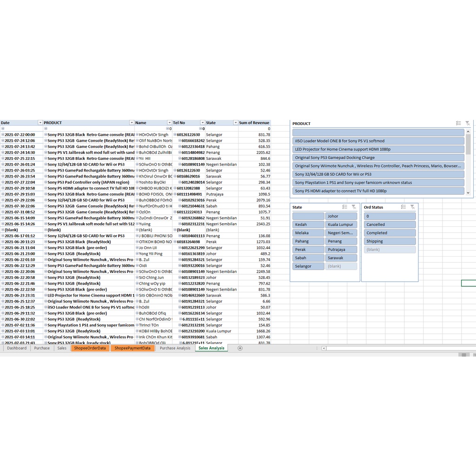
Task: Toggle multi-select on Ord Status slicer
Action: pyautogui.click(x=403, y=207)
